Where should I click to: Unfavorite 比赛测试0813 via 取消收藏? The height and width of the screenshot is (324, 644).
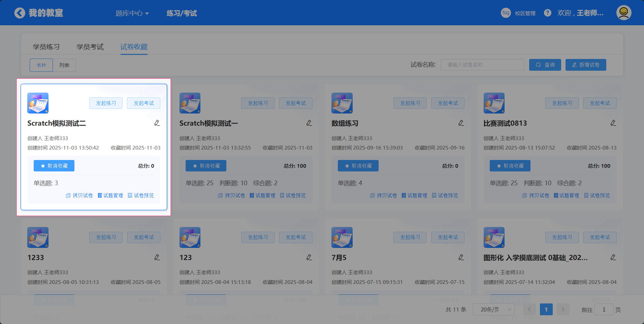coord(510,166)
